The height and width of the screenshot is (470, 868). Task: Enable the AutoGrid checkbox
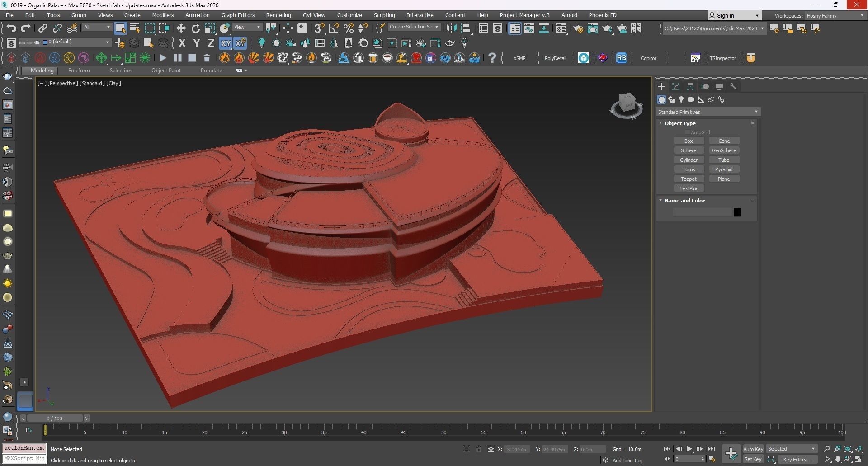(688, 132)
